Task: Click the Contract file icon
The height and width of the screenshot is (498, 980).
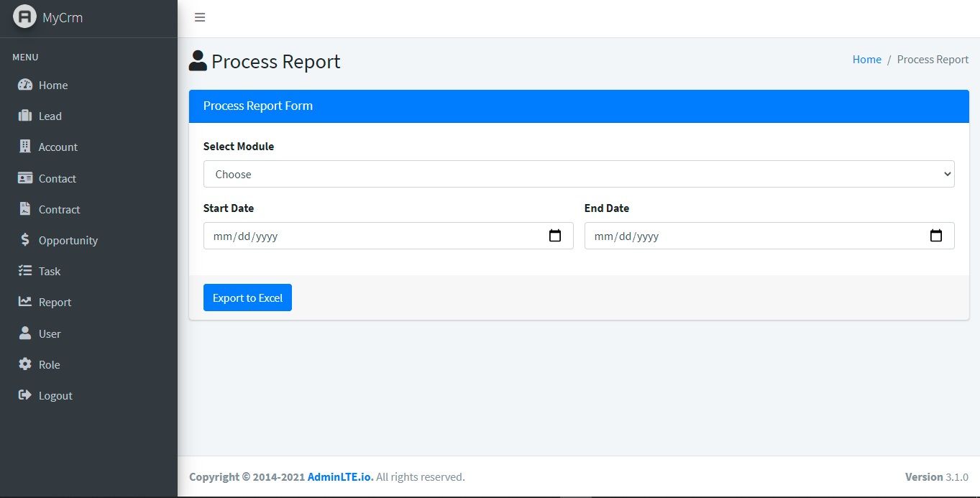Action: [x=25, y=209]
